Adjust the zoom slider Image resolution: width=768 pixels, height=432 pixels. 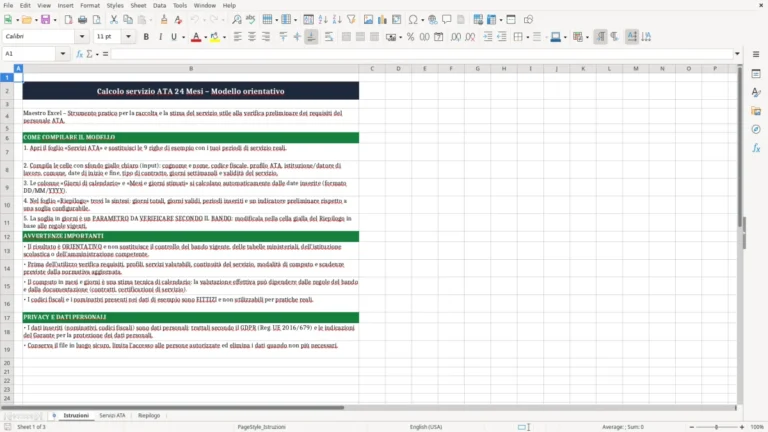click(x=716, y=427)
